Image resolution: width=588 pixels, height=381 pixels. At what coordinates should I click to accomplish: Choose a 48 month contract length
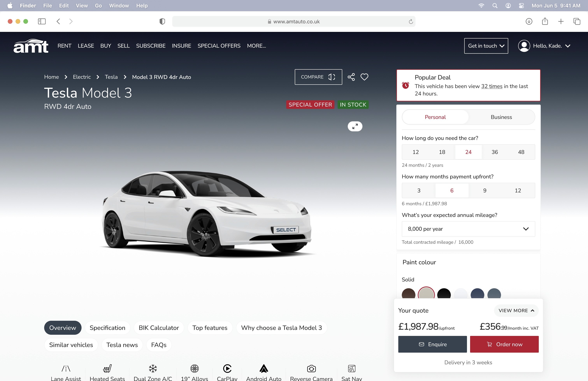click(x=521, y=152)
